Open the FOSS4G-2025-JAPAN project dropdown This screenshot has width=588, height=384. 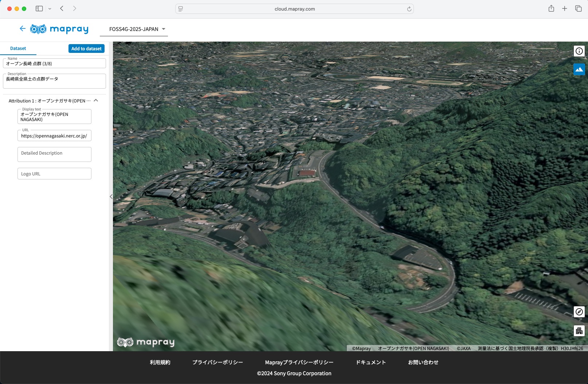137,29
